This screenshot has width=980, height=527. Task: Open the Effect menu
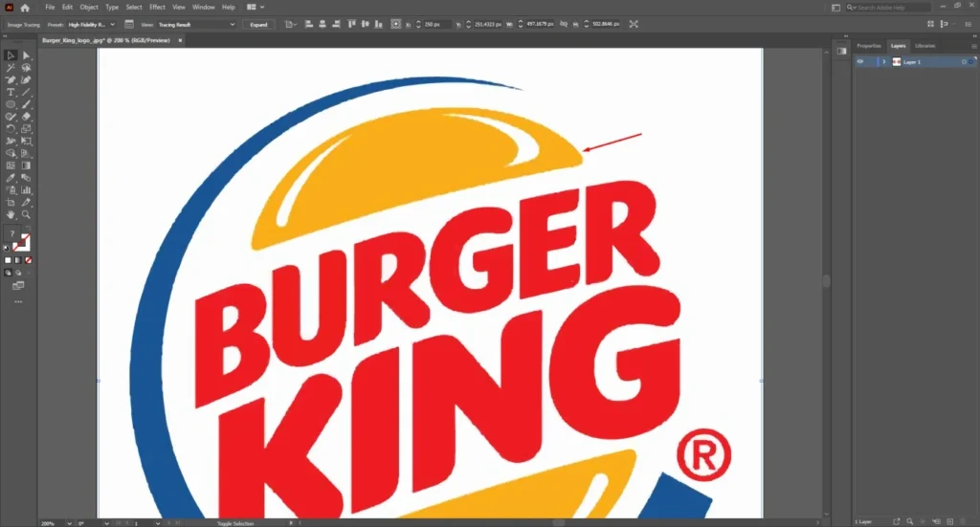point(157,7)
